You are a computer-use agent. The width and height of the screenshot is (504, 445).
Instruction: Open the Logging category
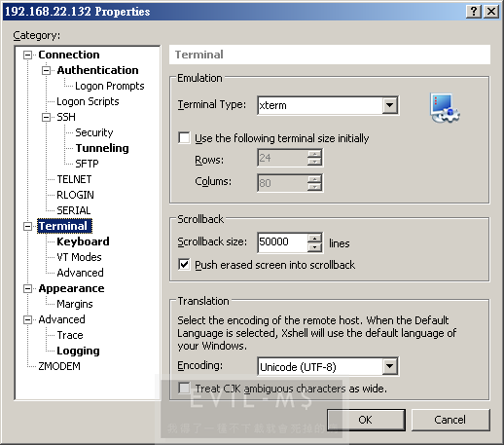(78, 351)
